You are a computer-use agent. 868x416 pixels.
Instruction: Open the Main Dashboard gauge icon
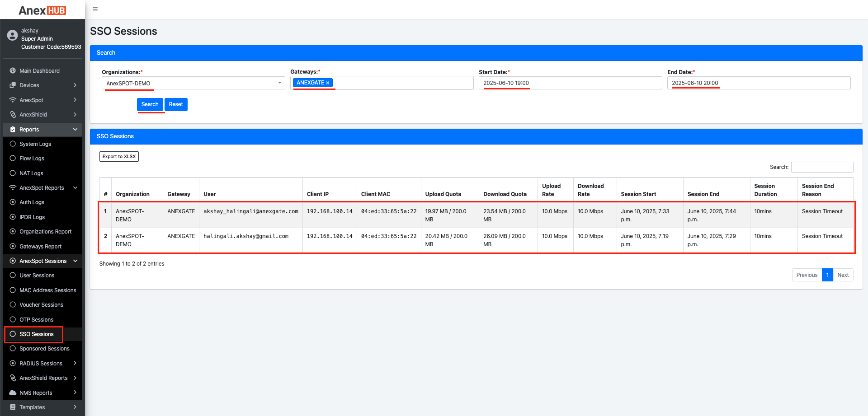click(12, 70)
